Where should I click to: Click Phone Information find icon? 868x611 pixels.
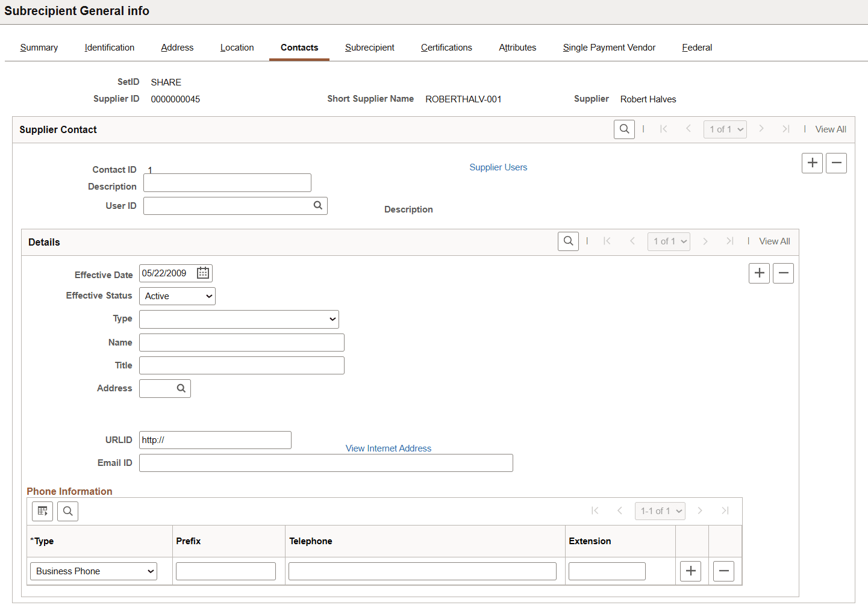coord(67,511)
